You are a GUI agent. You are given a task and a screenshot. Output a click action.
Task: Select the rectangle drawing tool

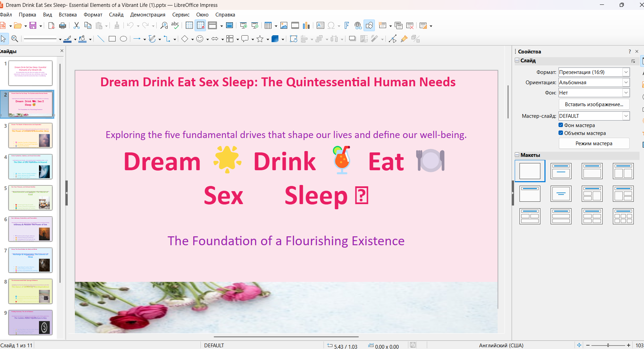pos(112,39)
